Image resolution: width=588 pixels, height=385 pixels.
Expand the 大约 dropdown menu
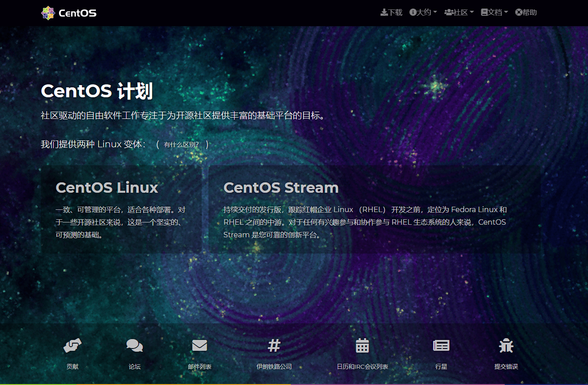[x=423, y=13]
